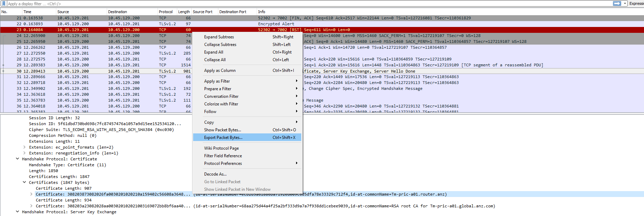Open the recent filters dropdown arrow
644x216 pixels.
click(625, 3)
